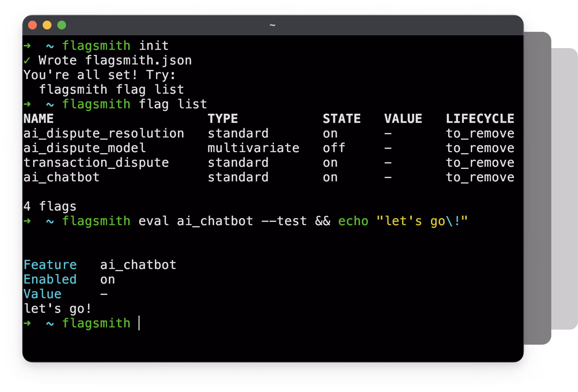Click the last prompt after 'flagsmith' cursor

[139, 323]
